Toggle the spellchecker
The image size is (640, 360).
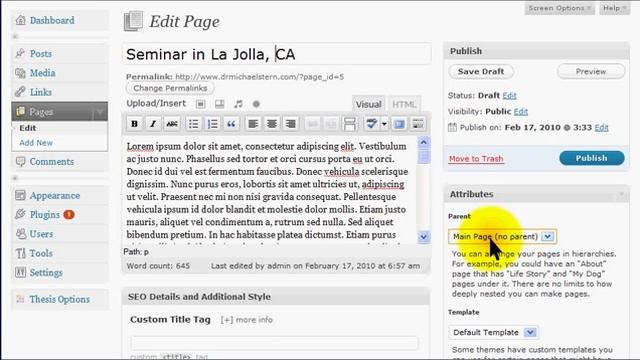[371, 124]
